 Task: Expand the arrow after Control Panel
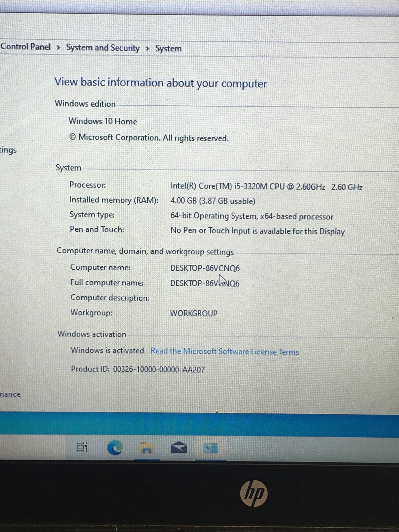tap(59, 48)
